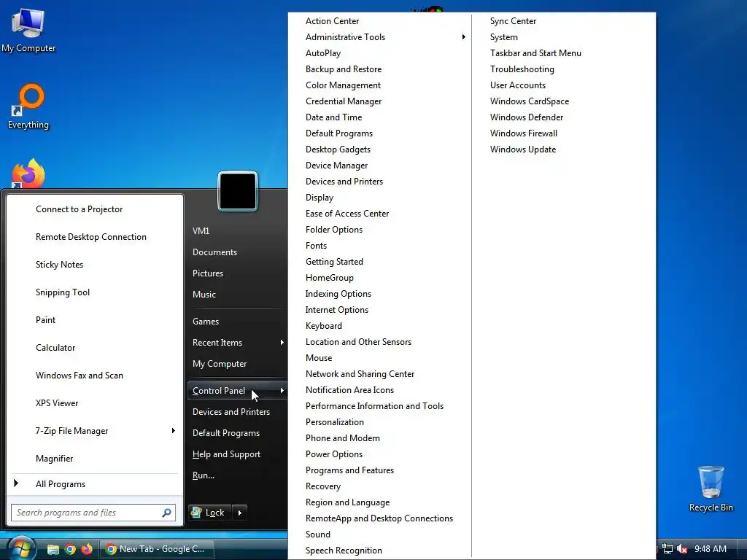Launch XPS Viewer
Viewport: 747px width, 560px height.
(57, 403)
